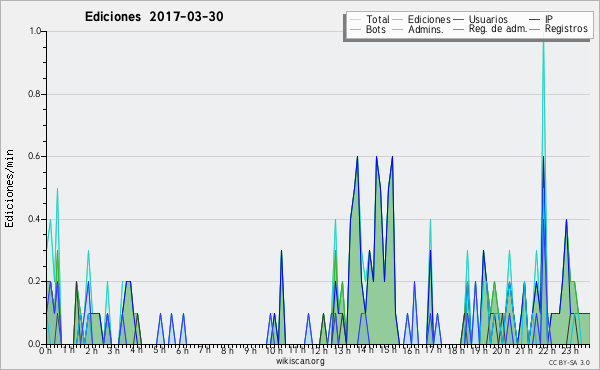
Task: Click the '0 h' x-axis label
Action: click(x=45, y=351)
